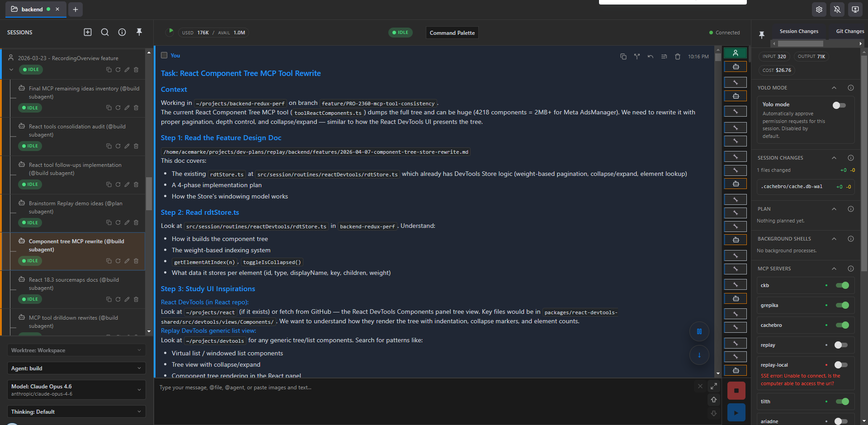Image resolution: width=868 pixels, height=425 pixels.
Task: Disable the grepika MCP server toggle
Action: (842, 305)
